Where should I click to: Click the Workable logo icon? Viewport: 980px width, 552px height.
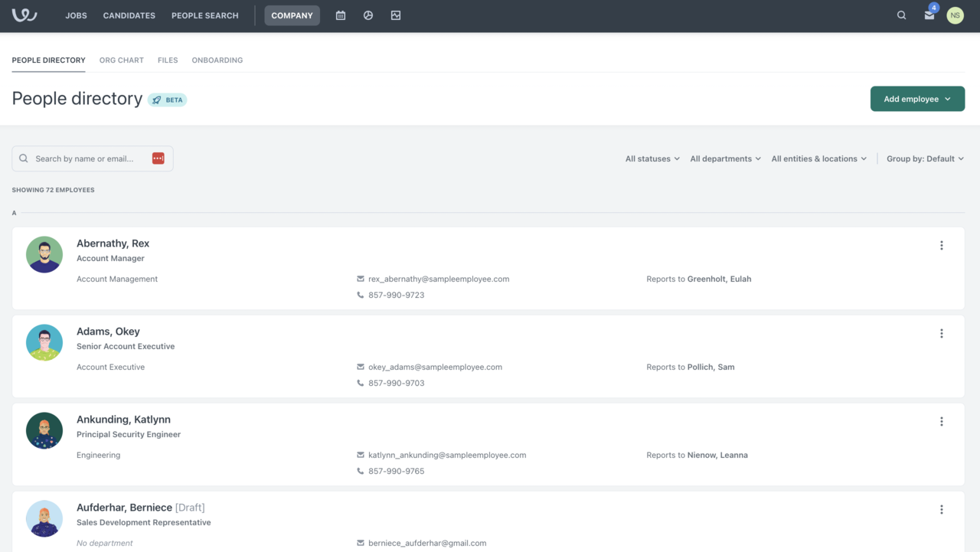point(24,15)
